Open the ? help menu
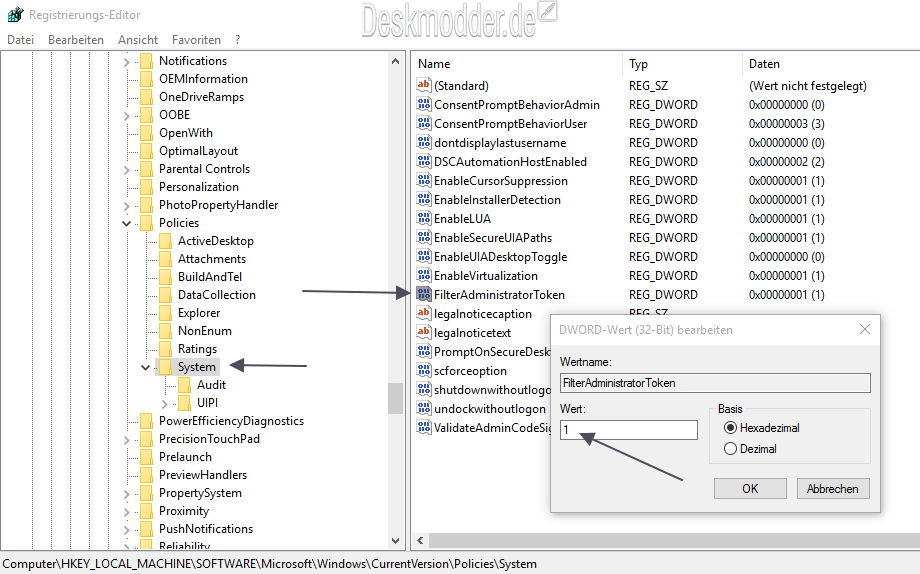The width and height of the screenshot is (920, 574). (x=237, y=39)
